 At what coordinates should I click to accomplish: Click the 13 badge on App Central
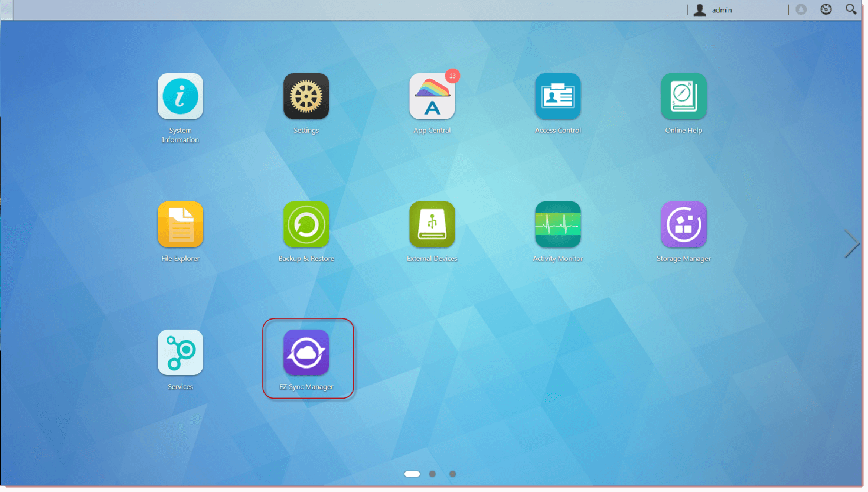tap(452, 76)
